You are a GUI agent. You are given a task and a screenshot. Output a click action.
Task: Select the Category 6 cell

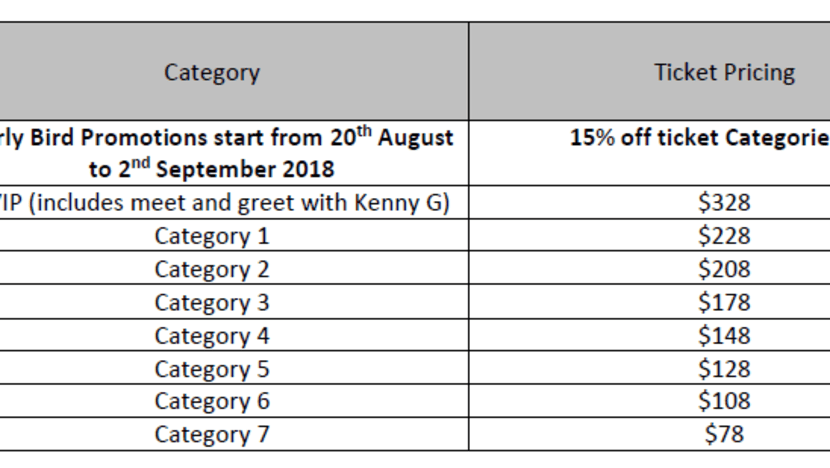(x=234, y=401)
